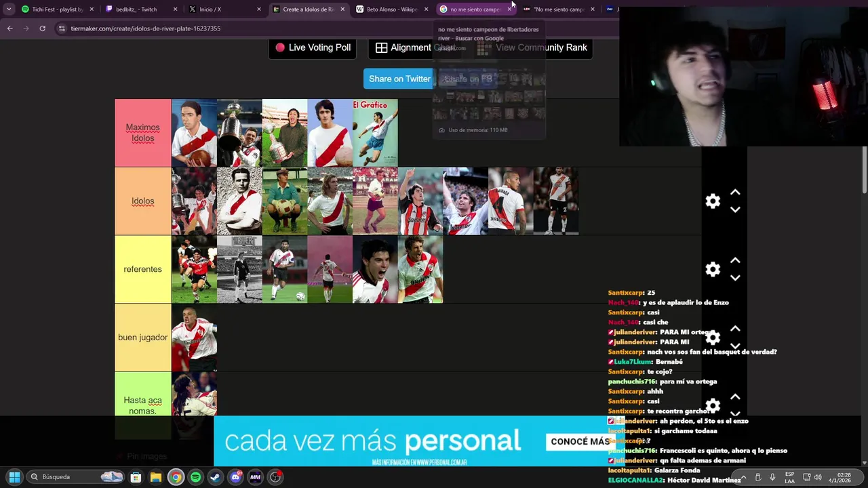Move Hasta aca nomas tier up
This screenshot has width=868, height=488.
click(x=735, y=397)
